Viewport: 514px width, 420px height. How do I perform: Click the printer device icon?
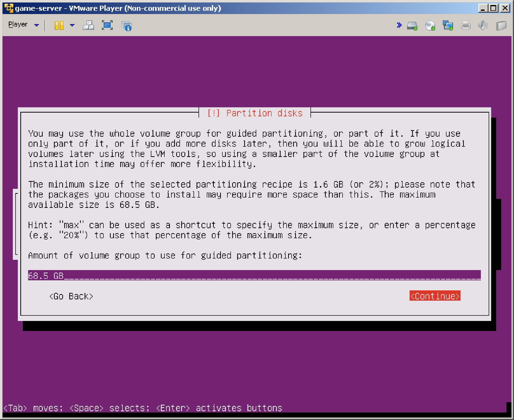(466, 26)
